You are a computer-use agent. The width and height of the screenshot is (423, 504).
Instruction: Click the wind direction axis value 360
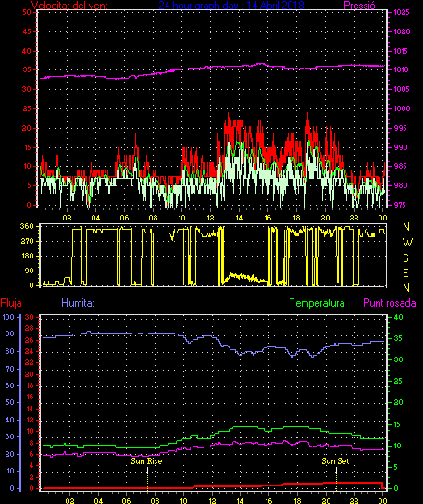pyautogui.click(x=27, y=226)
